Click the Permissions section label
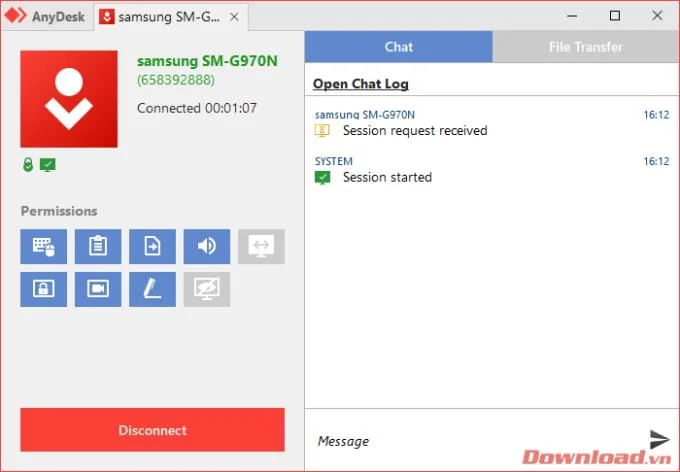Viewport: 680px width, 472px height. (59, 211)
